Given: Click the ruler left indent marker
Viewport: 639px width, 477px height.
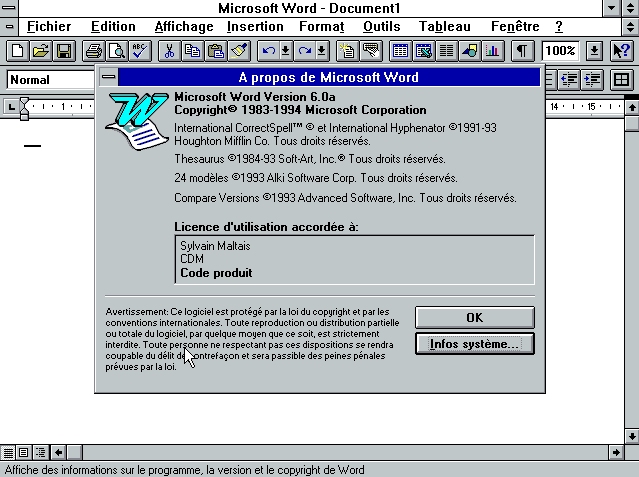Looking at the screenshot, I should (x=24, y=115).
